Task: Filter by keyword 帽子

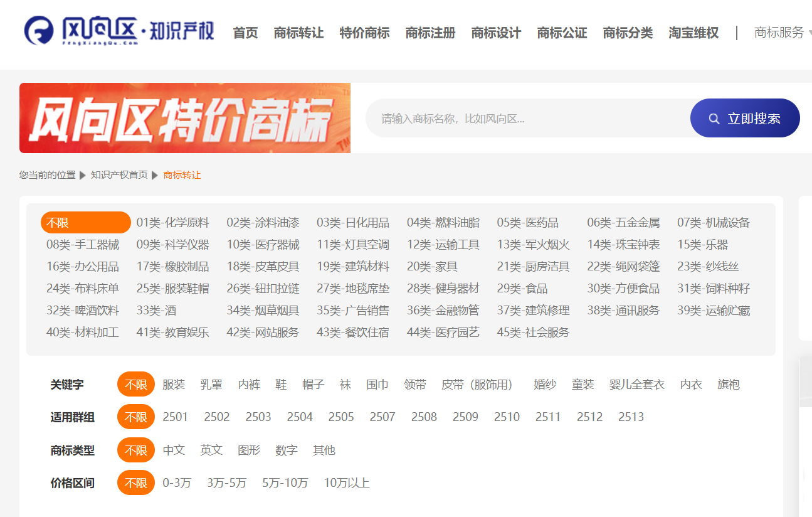Action: point(313,385)
